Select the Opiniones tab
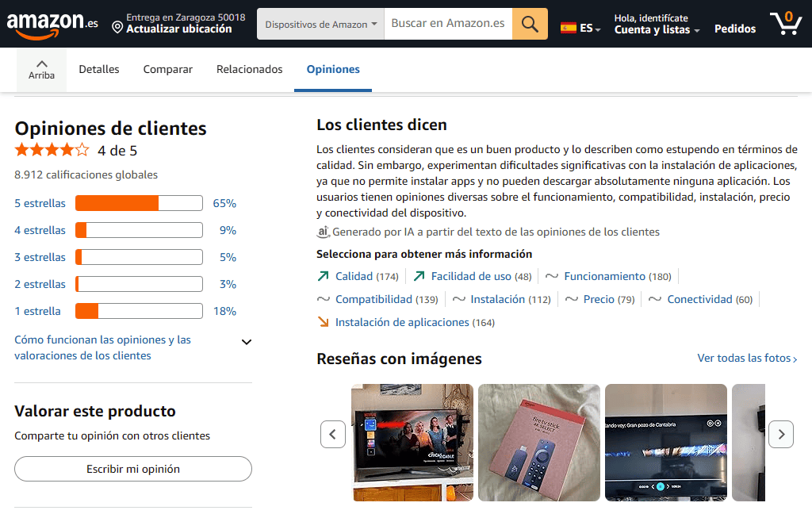The width and height of the screenshot is (812, 518). tap(333, 70)
